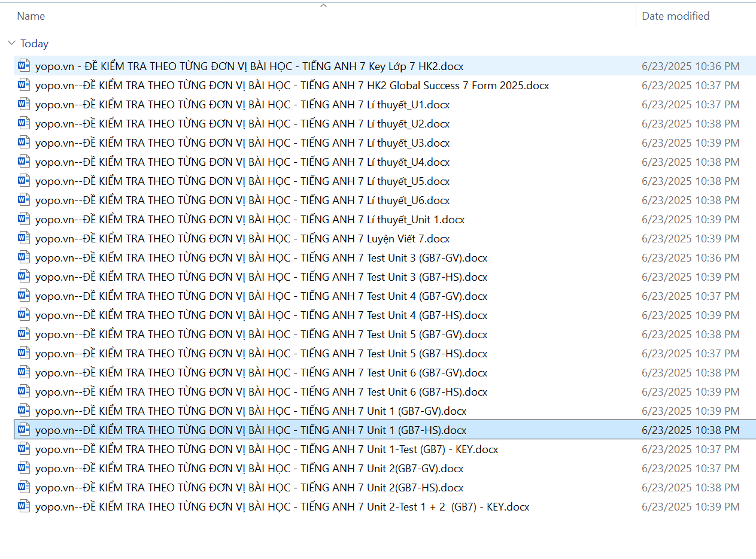This screenshot has height=559, width=756.
Task: Click the sort arrow above Name column
Action: [323, 5]
